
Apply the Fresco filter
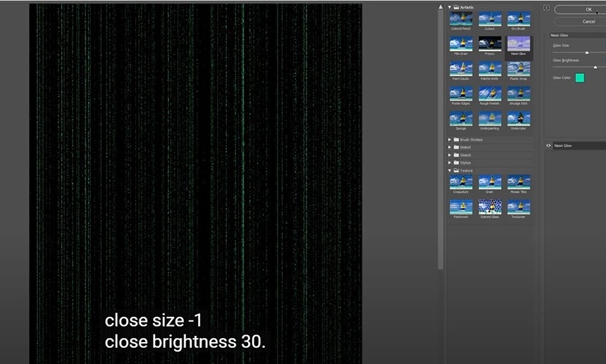pyautogui.click(x=490, y=44)
